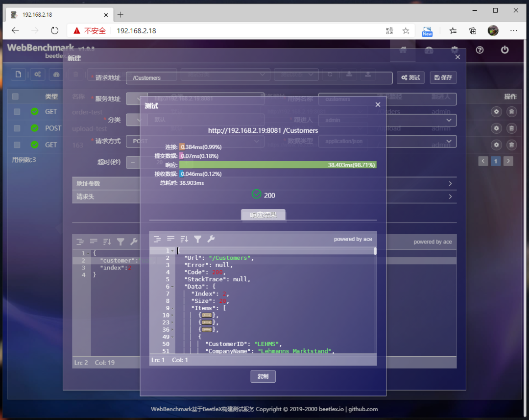Collapse the "Items" fold arrow at line 9
Viewport: 529px width, 420px height.
pos(172,308)
